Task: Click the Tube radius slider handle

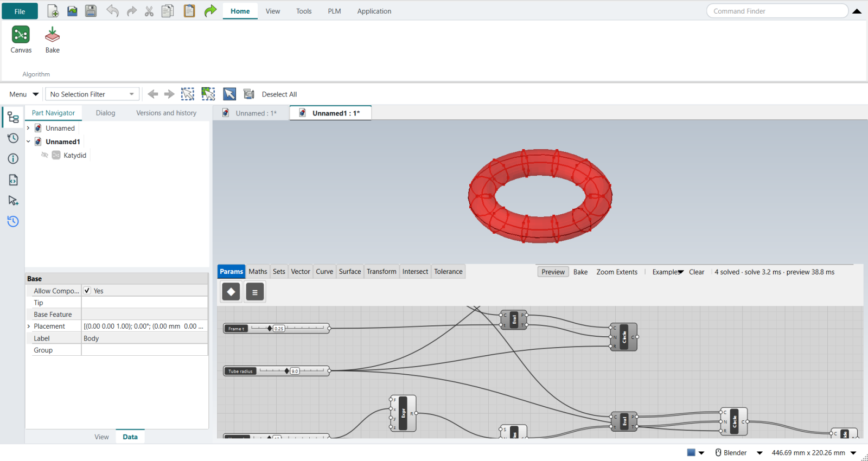Action: [287, 372]
